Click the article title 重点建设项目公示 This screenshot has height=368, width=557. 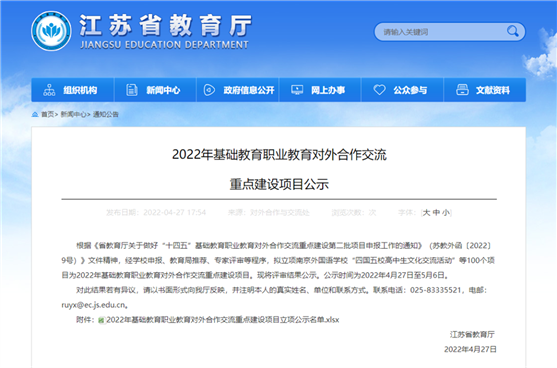coord(279,184)
